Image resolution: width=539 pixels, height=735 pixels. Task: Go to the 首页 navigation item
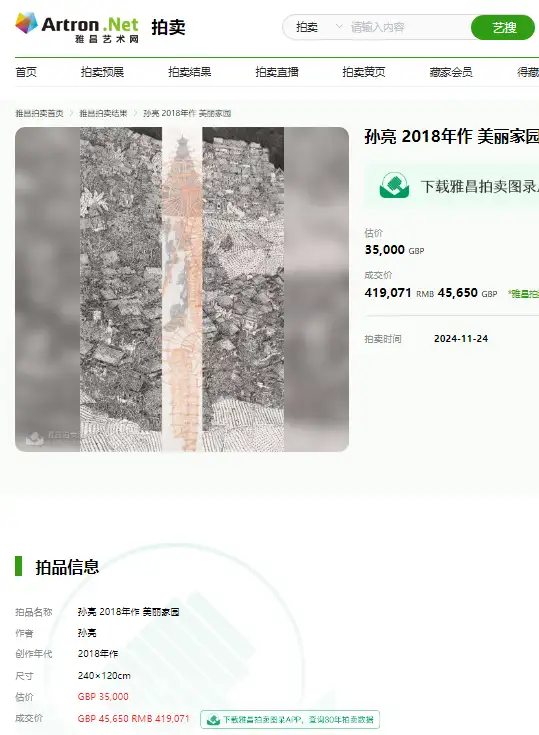26,72
